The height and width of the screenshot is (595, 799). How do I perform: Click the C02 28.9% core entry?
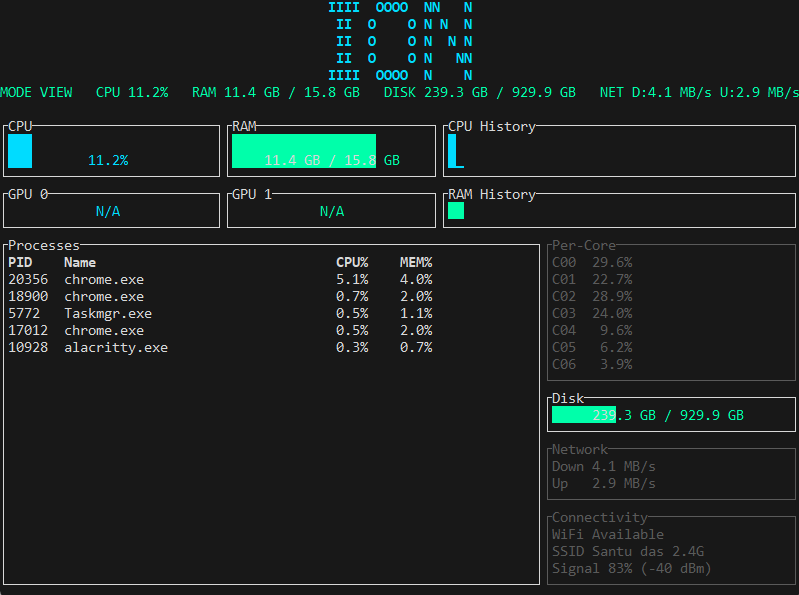pos(592,296)
